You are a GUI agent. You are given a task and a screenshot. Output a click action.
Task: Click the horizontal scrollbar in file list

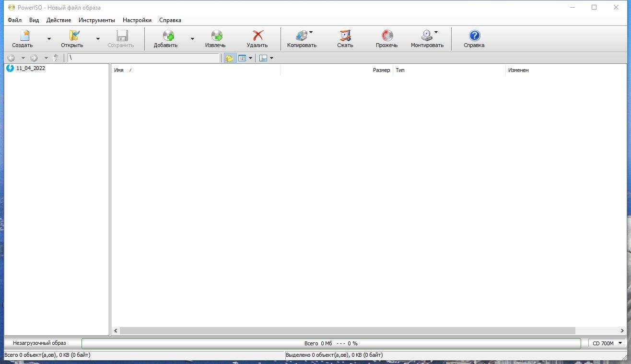pyautogui.click(x=347, y=330)
